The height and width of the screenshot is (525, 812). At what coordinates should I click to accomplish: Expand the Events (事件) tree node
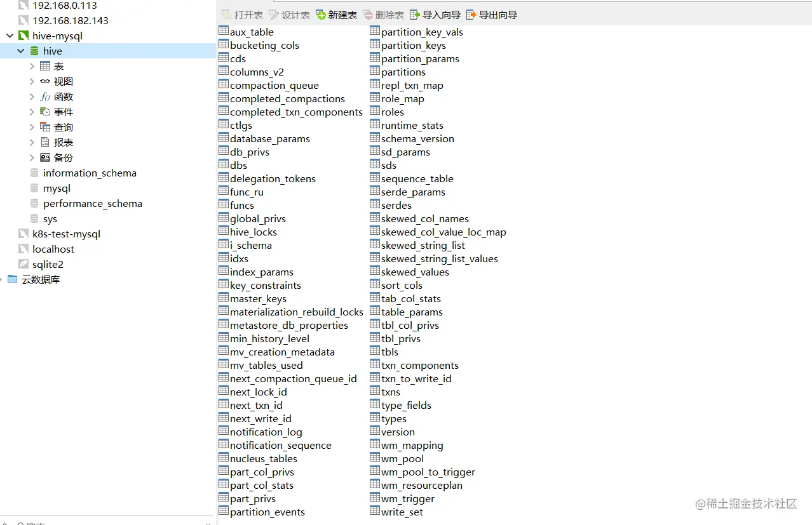point(32,112)
